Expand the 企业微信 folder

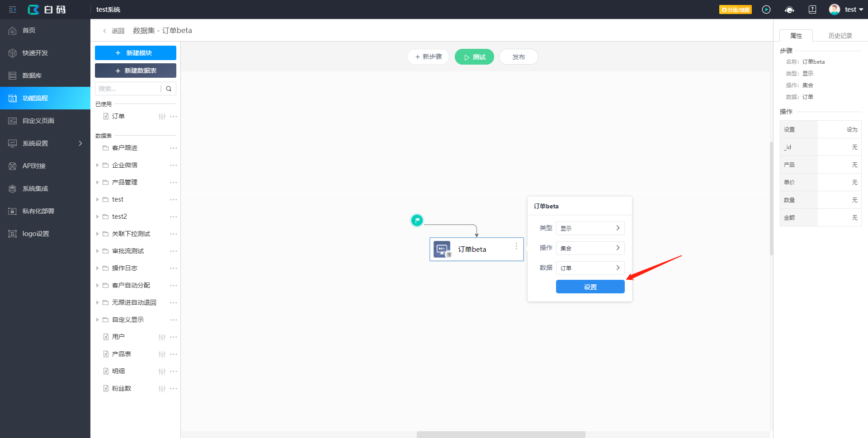click(97, 165)
